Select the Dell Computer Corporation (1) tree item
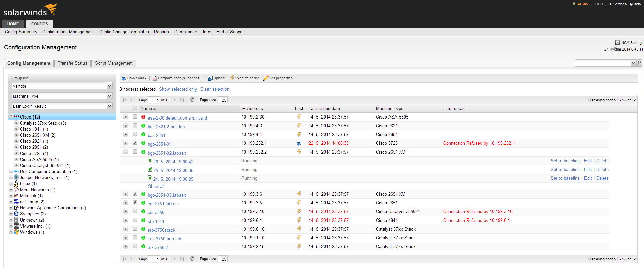The image size is (644, 269). pyautogui.click(x=48, y=171)
